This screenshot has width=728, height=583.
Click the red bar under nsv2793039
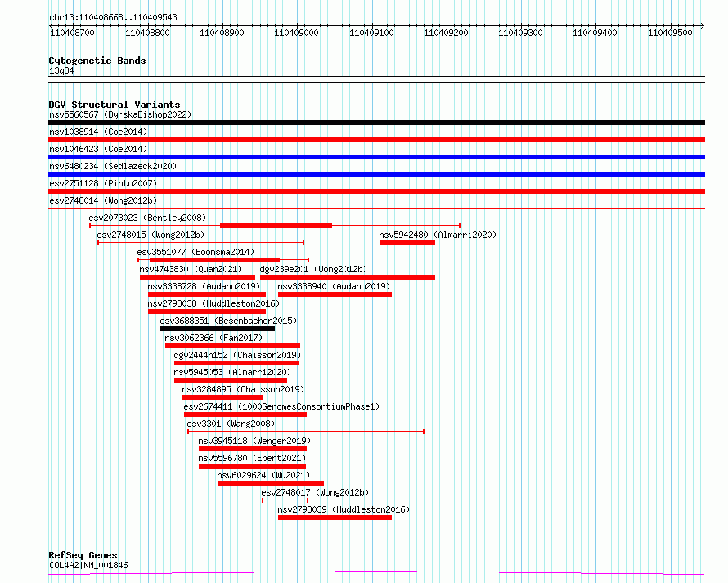[x=335, y=518]
